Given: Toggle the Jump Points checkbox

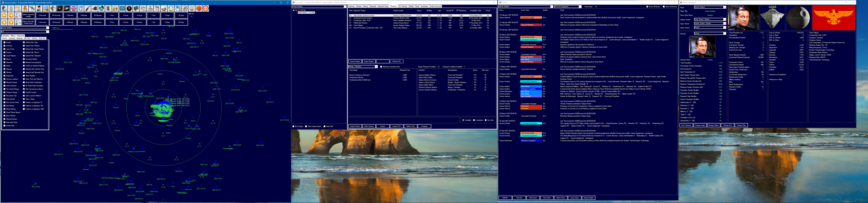Looking at the screenshot, I should [4, 49].
